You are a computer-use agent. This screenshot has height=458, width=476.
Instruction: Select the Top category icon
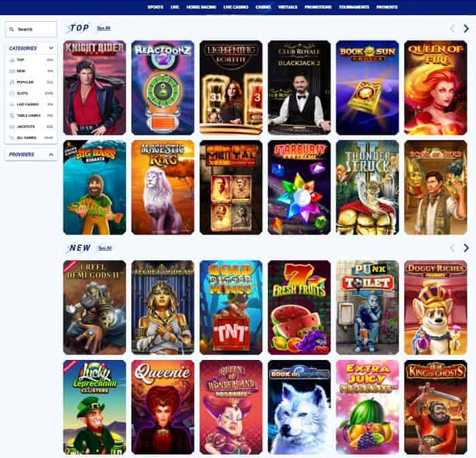tap(12, 60)
